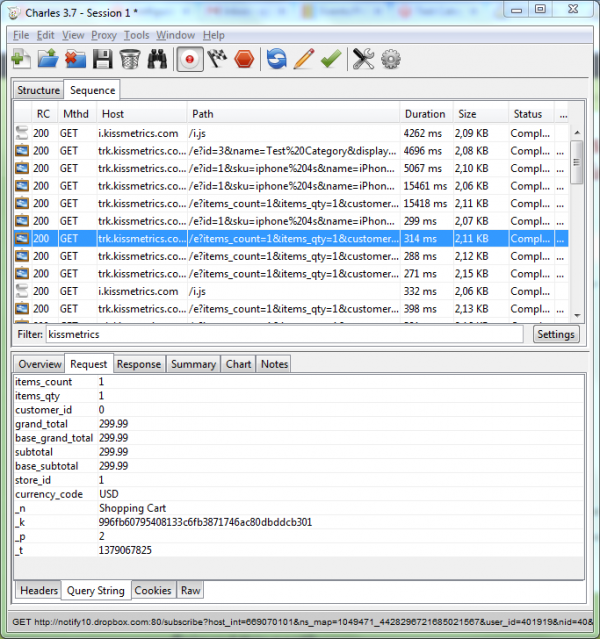The height and width of the screenshot is (639, 600).
Task: Open the Response tab
Action: 139,364
